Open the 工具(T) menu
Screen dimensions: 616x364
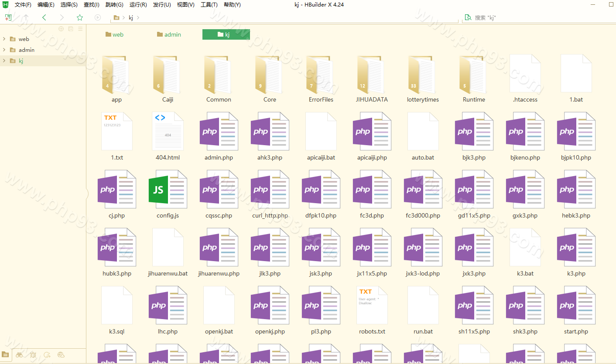coord(209,5)
